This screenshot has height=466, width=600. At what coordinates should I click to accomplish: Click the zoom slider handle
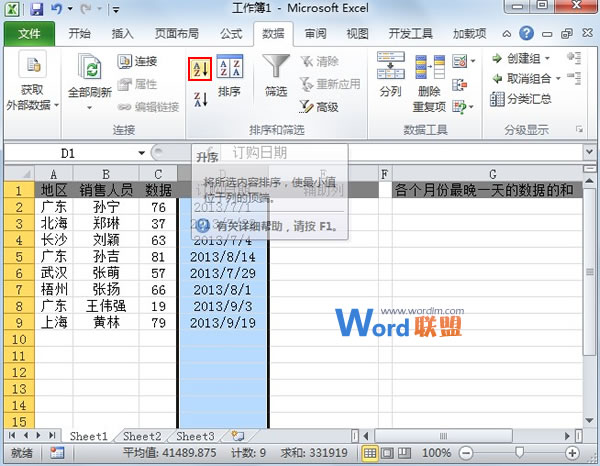pyautogui.click(x=519, y=453)
